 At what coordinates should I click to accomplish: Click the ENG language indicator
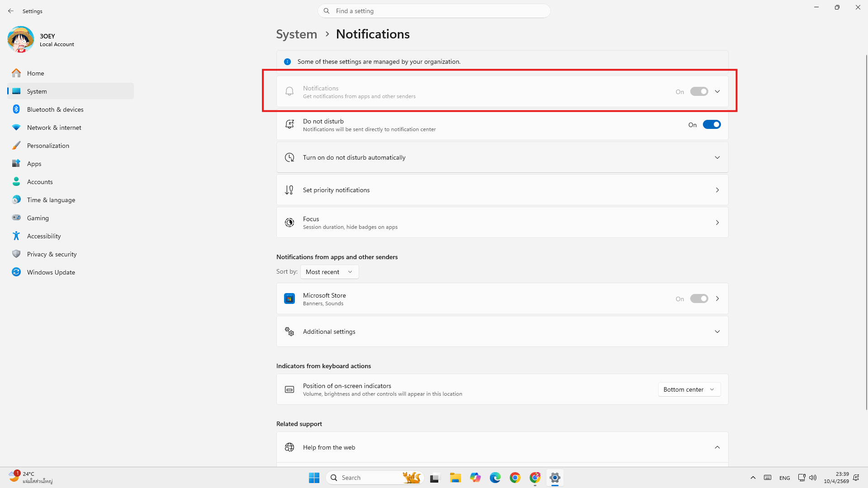tap(785, 478)
